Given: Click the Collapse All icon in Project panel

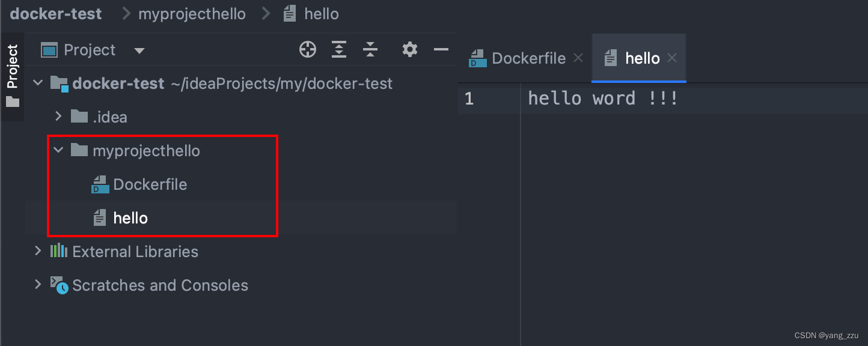Looking at the screenshot, I should (x=370, y=50).
